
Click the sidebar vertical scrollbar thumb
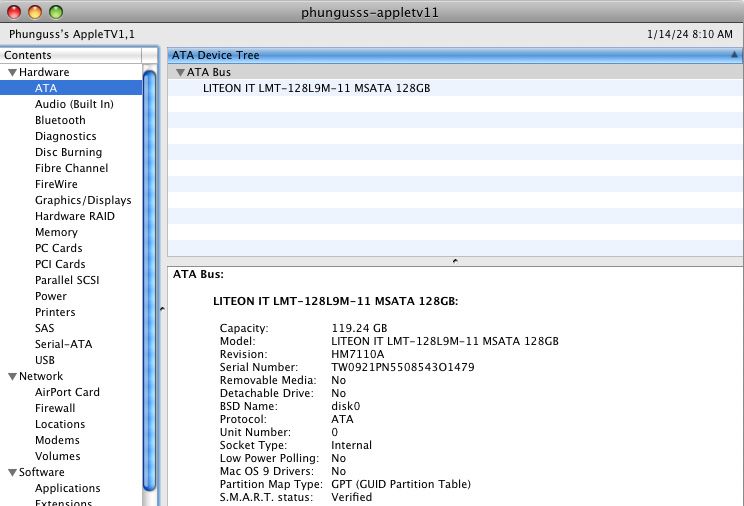pyautogui.click(x=149, y=280)
